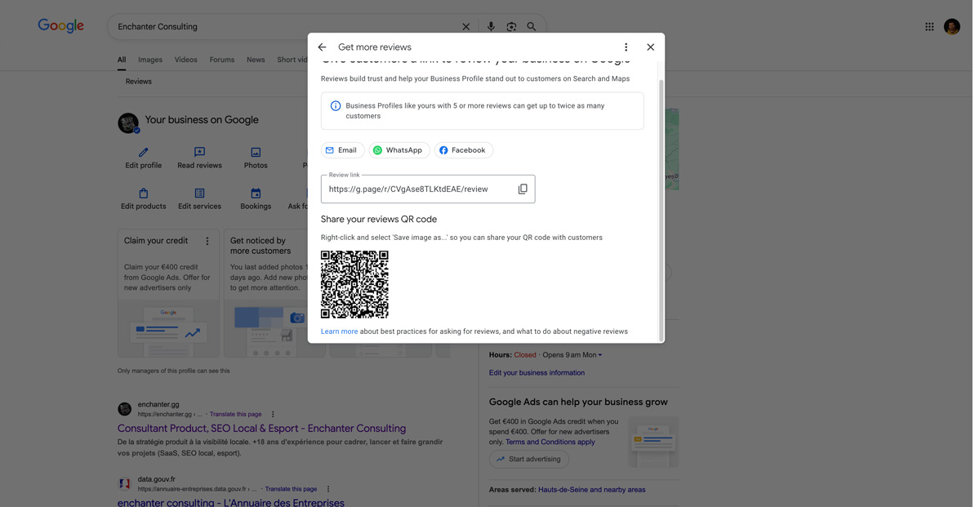Image resolution: width=980 pixels, height=507 pixels.
Task: Open the Google apps grid
Action: click(x=929, y=25)
